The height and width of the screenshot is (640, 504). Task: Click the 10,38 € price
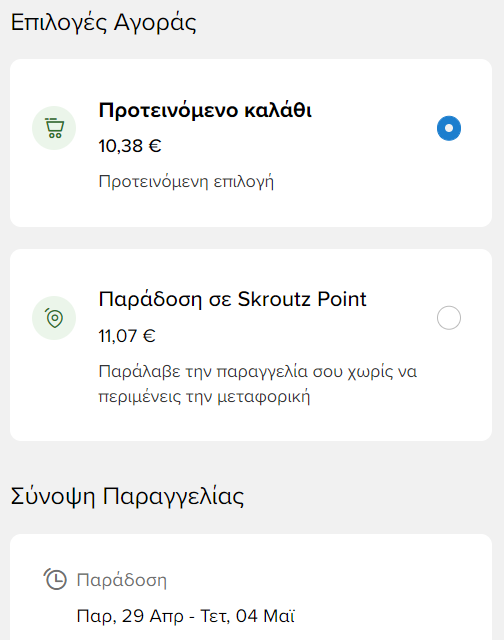point(130,146)
